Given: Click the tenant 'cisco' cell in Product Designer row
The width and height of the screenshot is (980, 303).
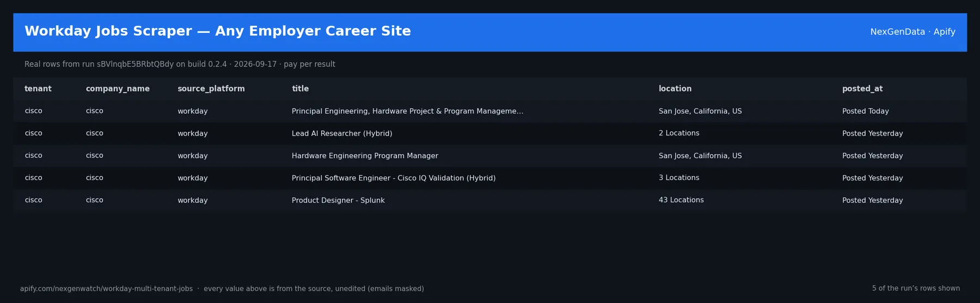Looking at the screenshot, I should point(33,201).
